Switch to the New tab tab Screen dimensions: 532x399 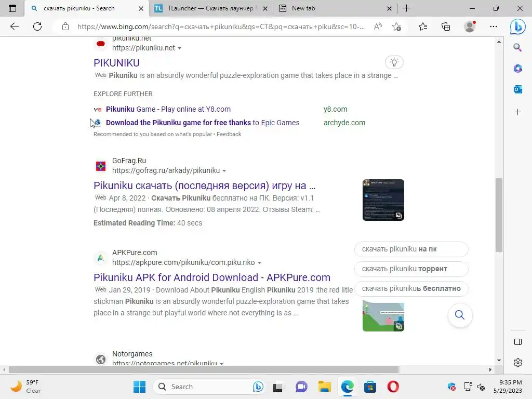click(x=303, y=8)
